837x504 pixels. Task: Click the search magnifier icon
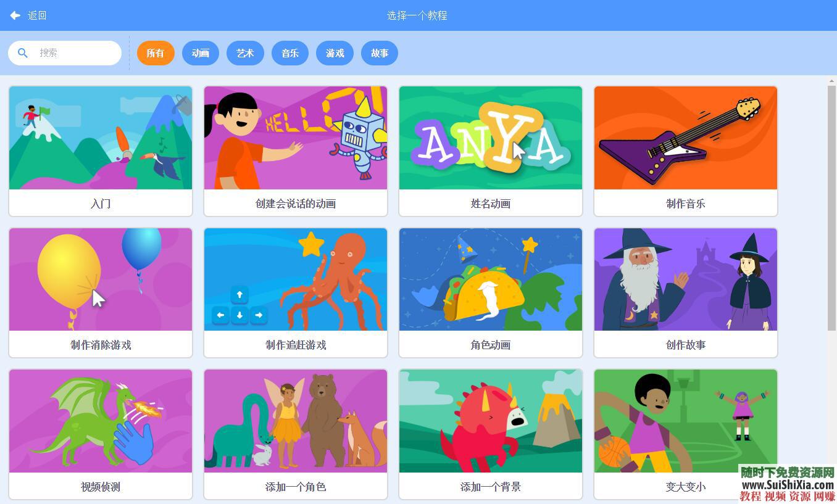(23, 53)
